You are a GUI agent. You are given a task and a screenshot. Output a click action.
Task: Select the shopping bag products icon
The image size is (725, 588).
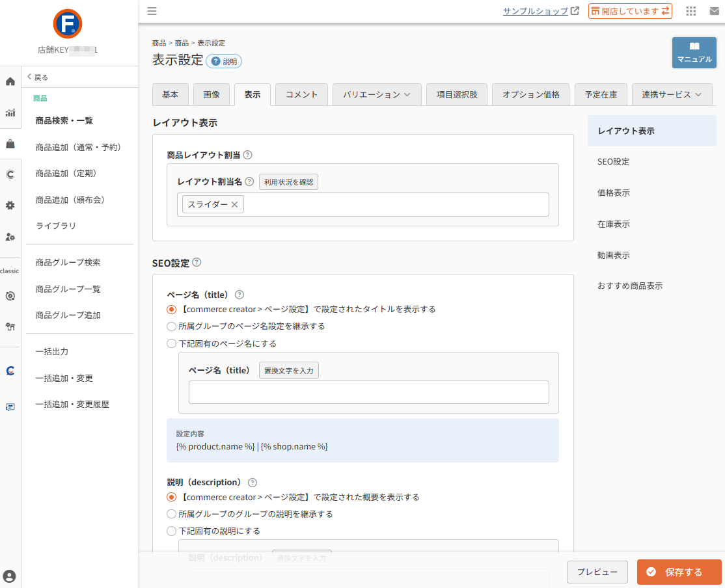10,144
